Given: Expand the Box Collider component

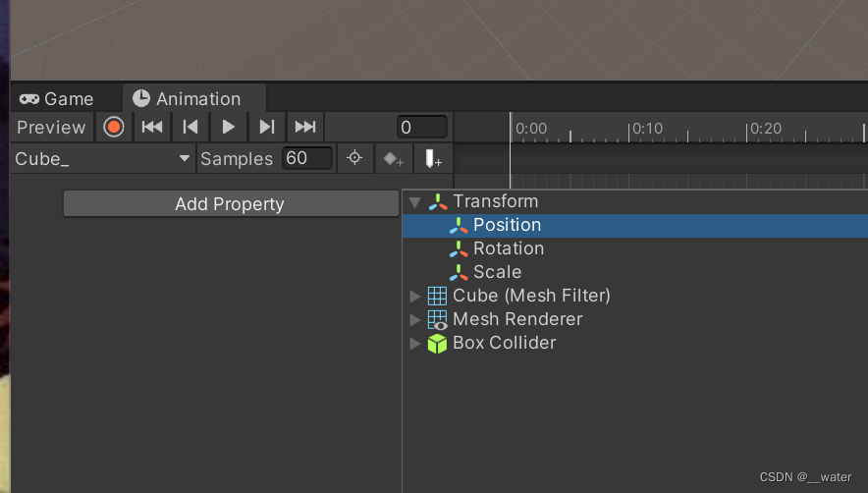Looking at the screenshot, I should point(415,344).
